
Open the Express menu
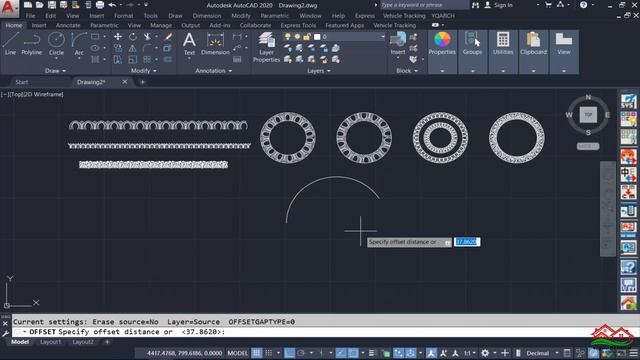pos(364,16)
